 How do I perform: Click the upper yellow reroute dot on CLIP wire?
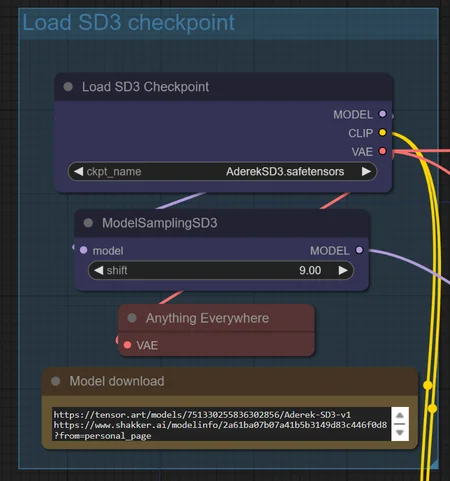[x=427, y=385]
